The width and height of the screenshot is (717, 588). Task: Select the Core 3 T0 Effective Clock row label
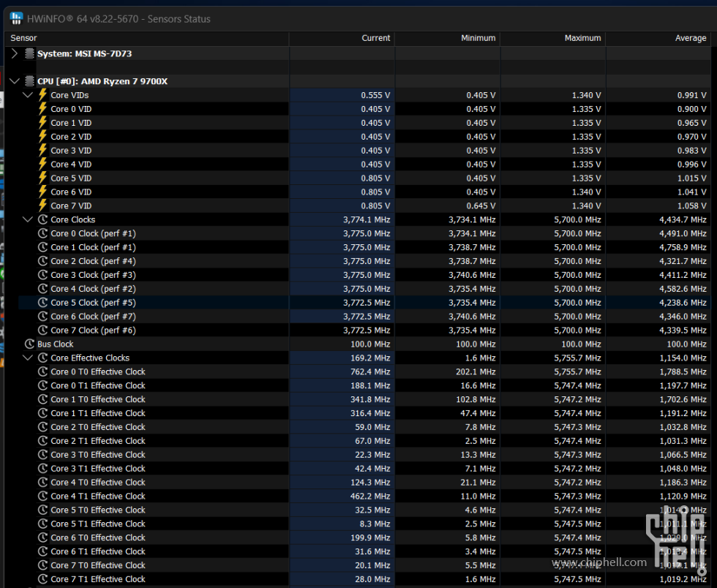98,454
